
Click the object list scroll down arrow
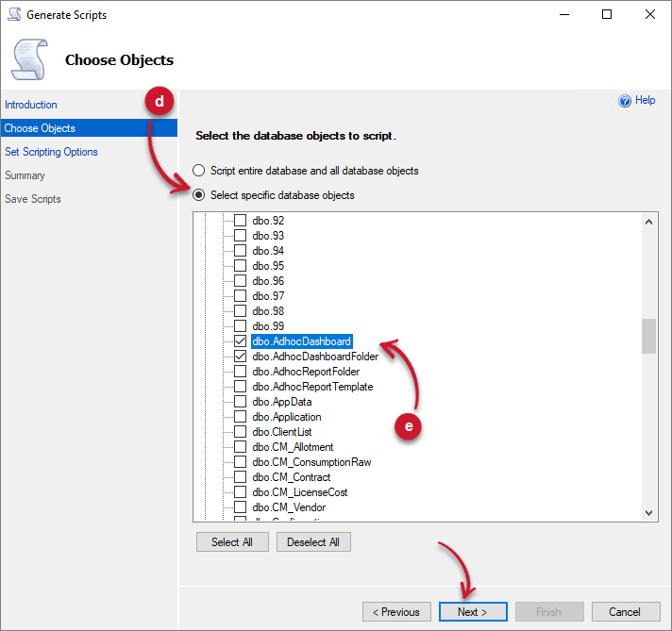coord(648,513)
